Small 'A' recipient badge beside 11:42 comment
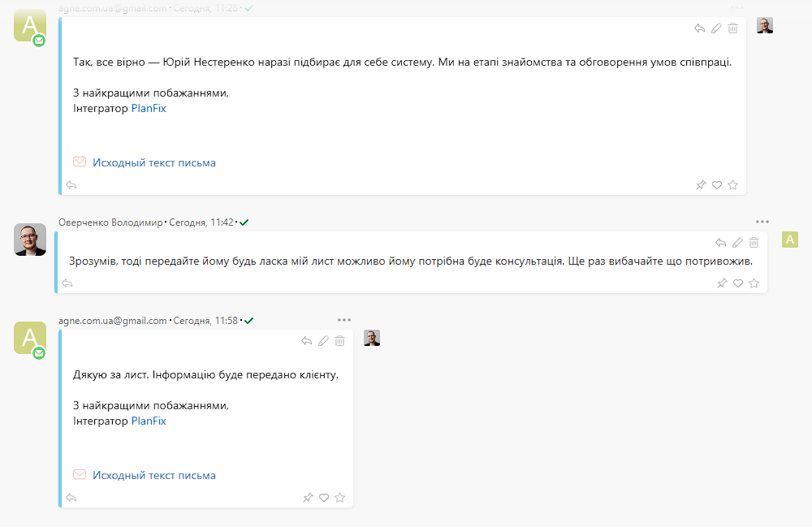812x527 pixels. 790,240
